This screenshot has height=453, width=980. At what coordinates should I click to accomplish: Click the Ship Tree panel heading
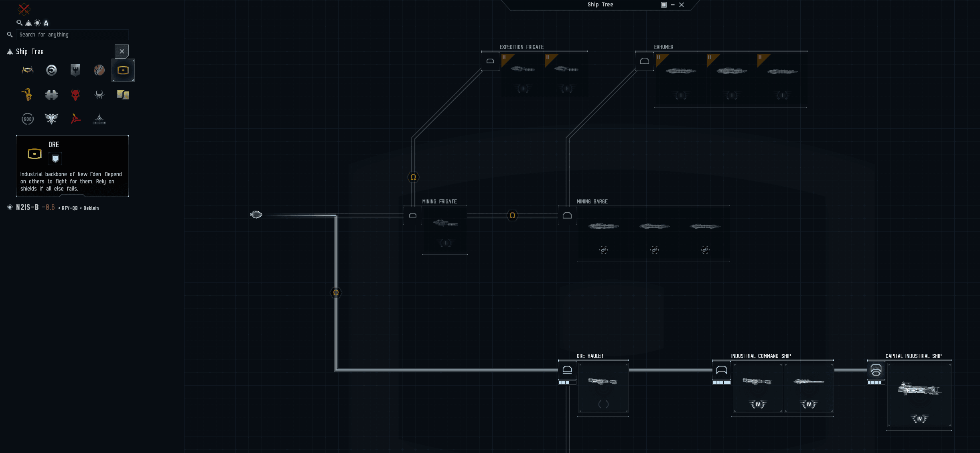pyautogui.click(x=30, y=51)
